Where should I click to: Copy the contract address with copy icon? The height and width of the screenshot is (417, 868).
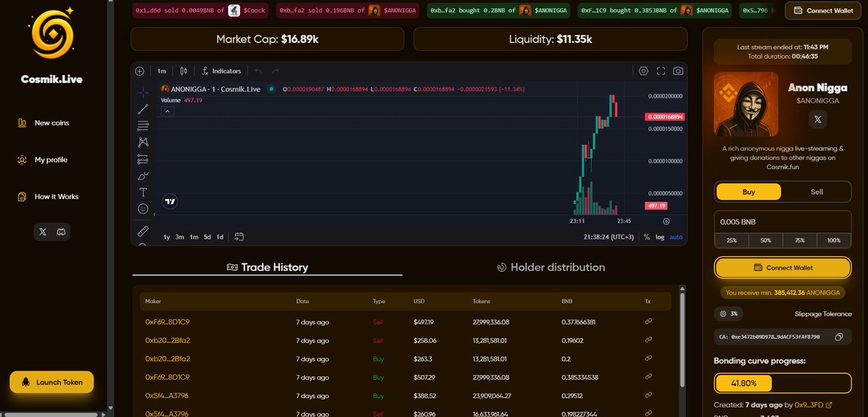[x=839, y=337]
